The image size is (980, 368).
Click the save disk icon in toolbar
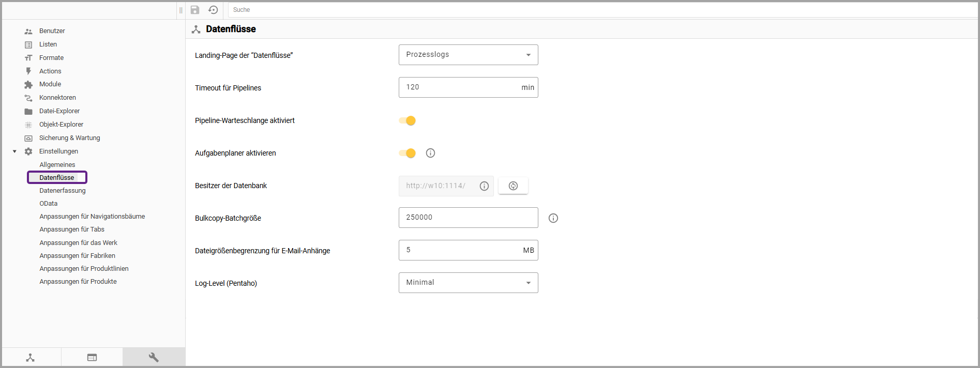click(x=195, y=10)
